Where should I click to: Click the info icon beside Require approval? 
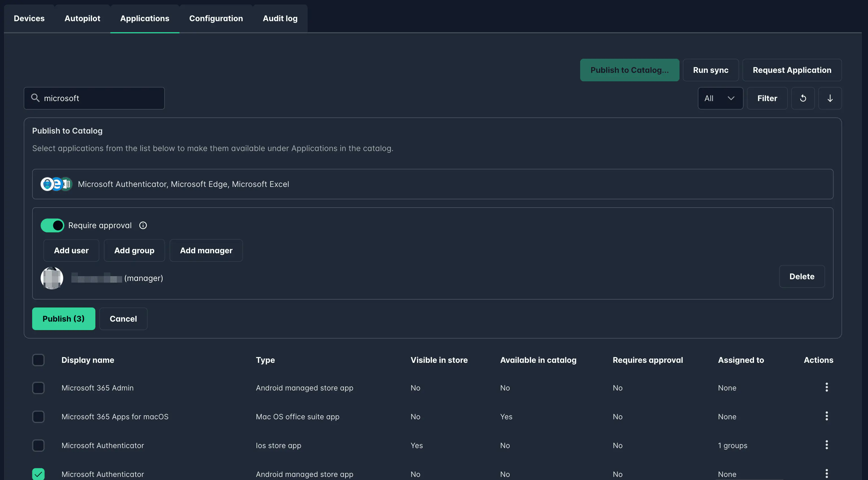tap(143, 225)
